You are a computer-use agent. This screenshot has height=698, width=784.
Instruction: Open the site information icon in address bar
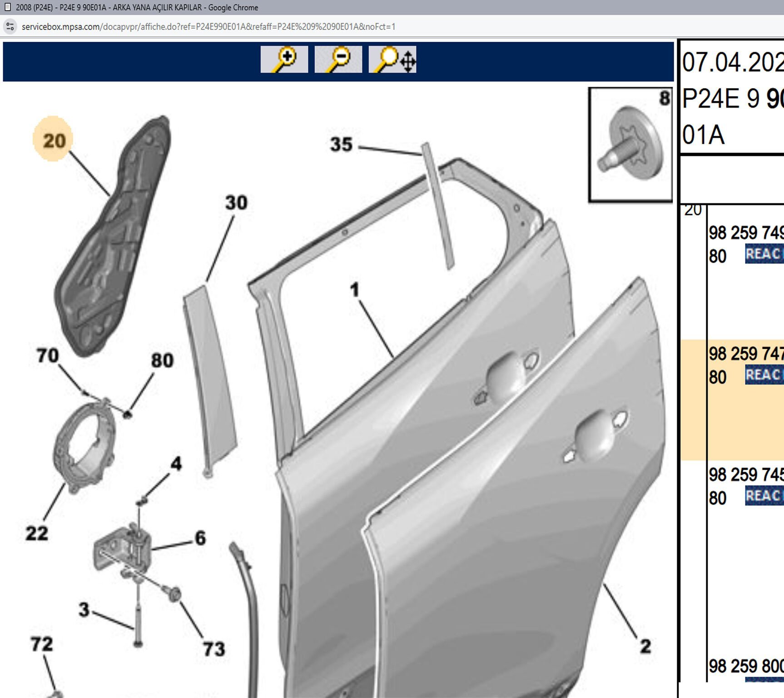click(x=10, y=27)
